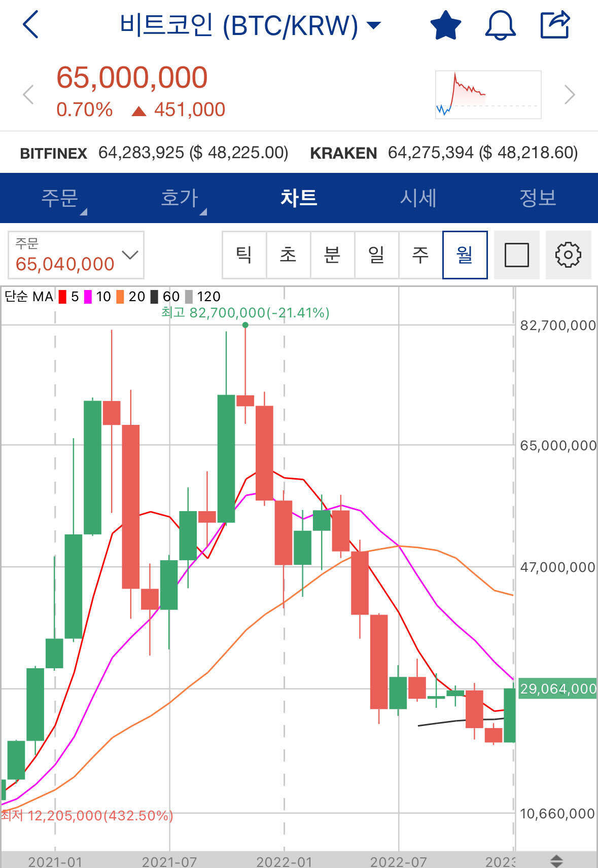This screenshot has height=868, width=598.
Task: Go to previous coin arrow
Action: coord(28,94)
